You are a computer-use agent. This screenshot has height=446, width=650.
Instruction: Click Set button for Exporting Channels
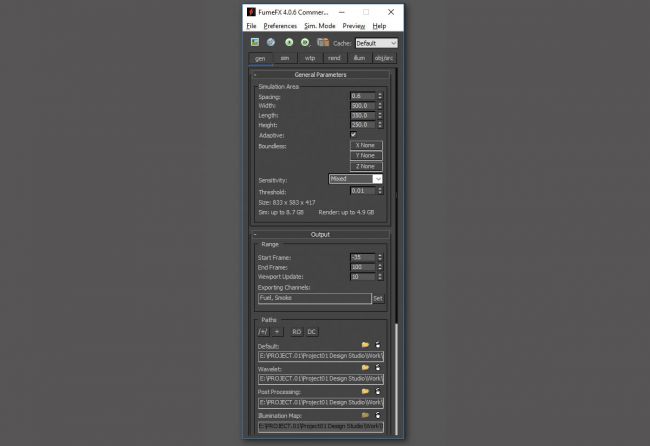tap(378, 298)
